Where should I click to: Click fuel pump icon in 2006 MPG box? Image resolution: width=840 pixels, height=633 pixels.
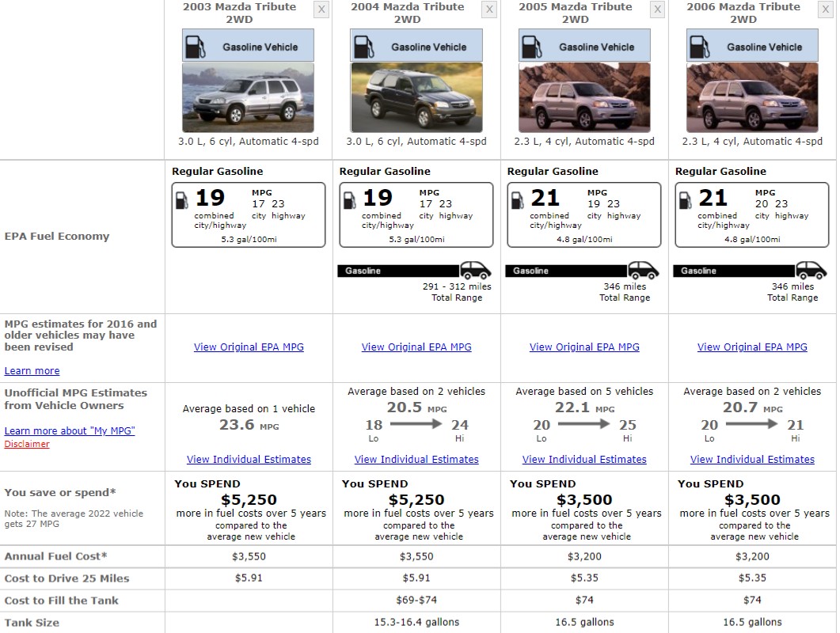[x=685, y=200]
